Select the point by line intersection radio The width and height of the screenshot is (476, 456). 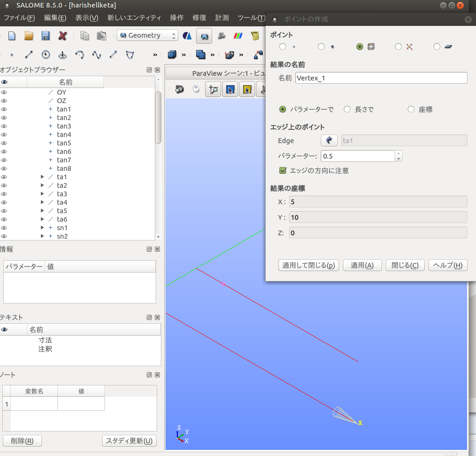(x=398, y=47)
